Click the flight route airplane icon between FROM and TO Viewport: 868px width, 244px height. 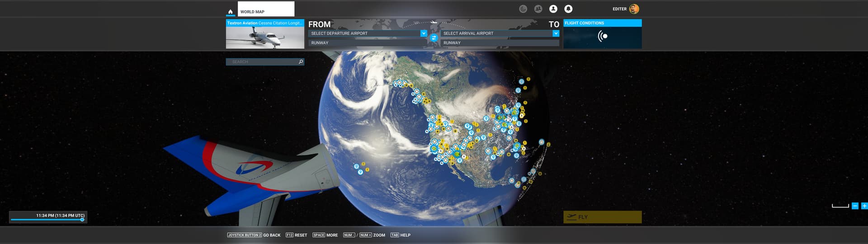tap(434, 21)
